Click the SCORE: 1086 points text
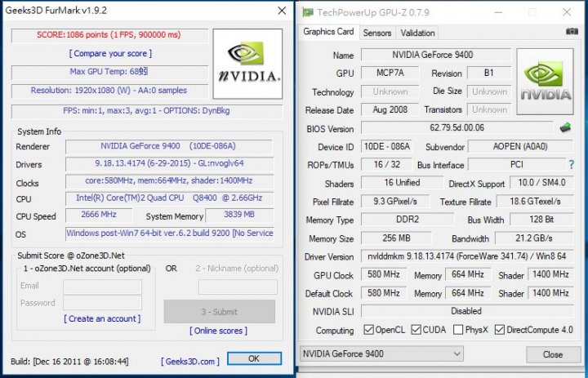Viewport: 588px width, 378px height. point(109,35)
